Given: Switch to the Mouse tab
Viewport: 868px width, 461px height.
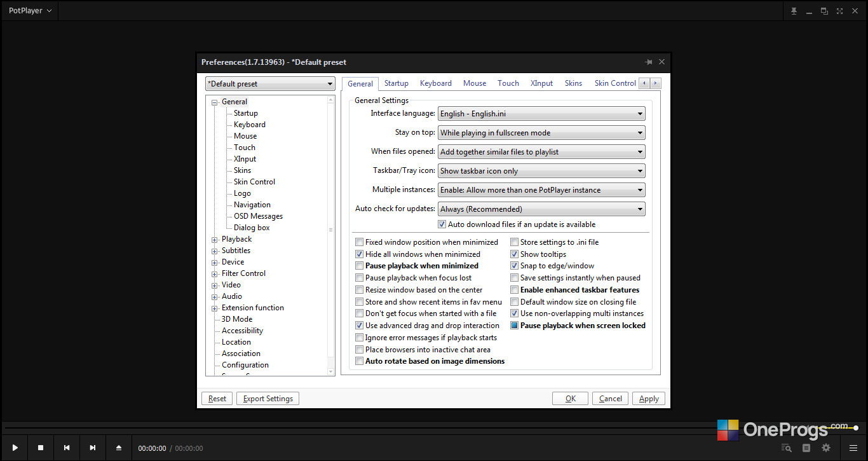Looking at the screenshot, I should tap(475, 83).
